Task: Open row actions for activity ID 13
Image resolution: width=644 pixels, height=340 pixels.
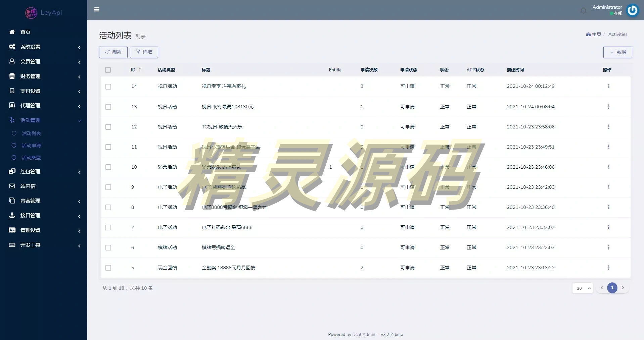Action: [x=608, y=107]
